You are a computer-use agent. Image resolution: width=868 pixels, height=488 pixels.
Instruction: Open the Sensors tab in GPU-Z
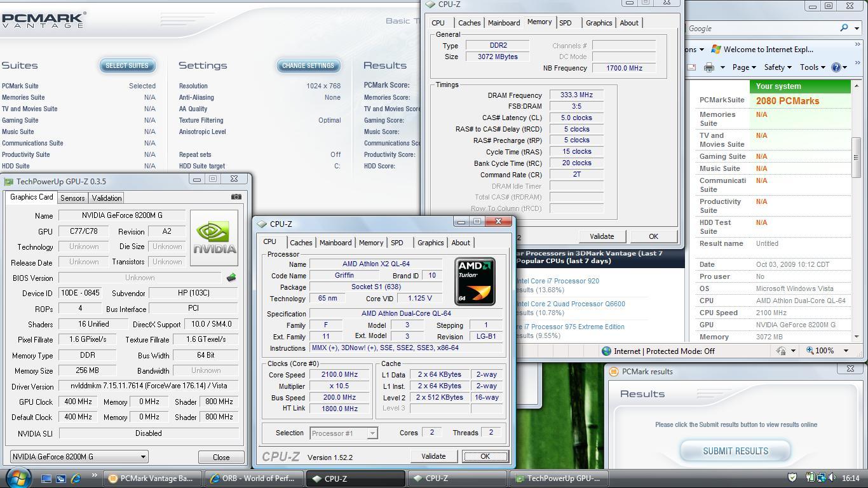(x=72, y=198)
